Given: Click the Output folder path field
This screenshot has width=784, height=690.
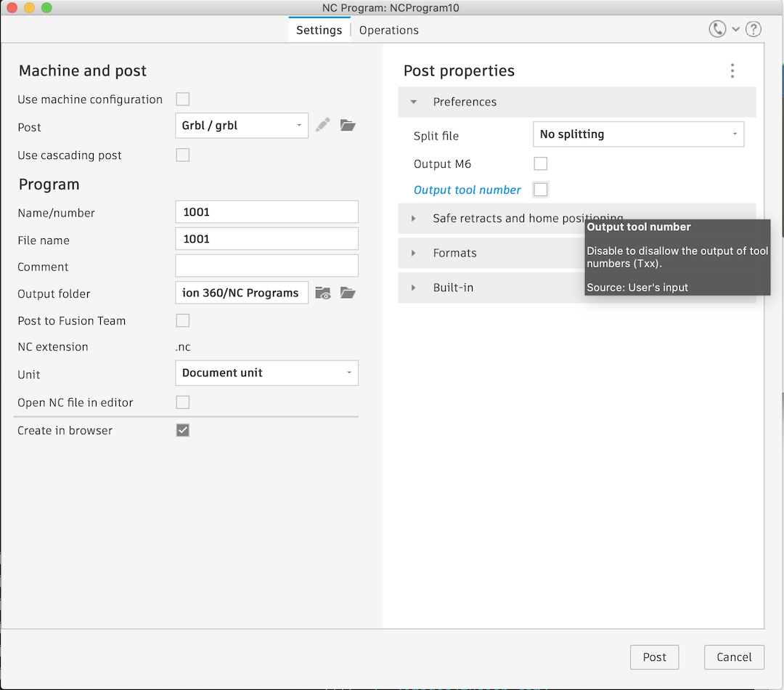Looking at the screenshot, I should coord(242,293).
